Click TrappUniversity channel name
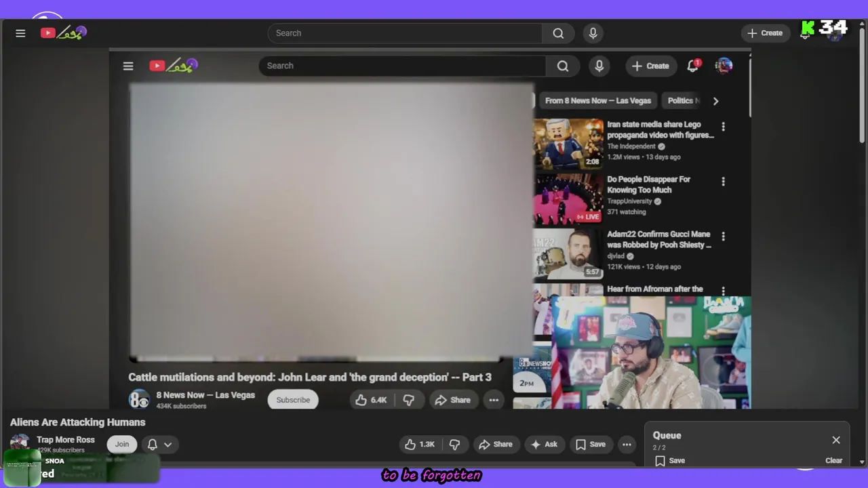Screen dimensions: 868x488 pyautogui.click(x=629, y=201)
